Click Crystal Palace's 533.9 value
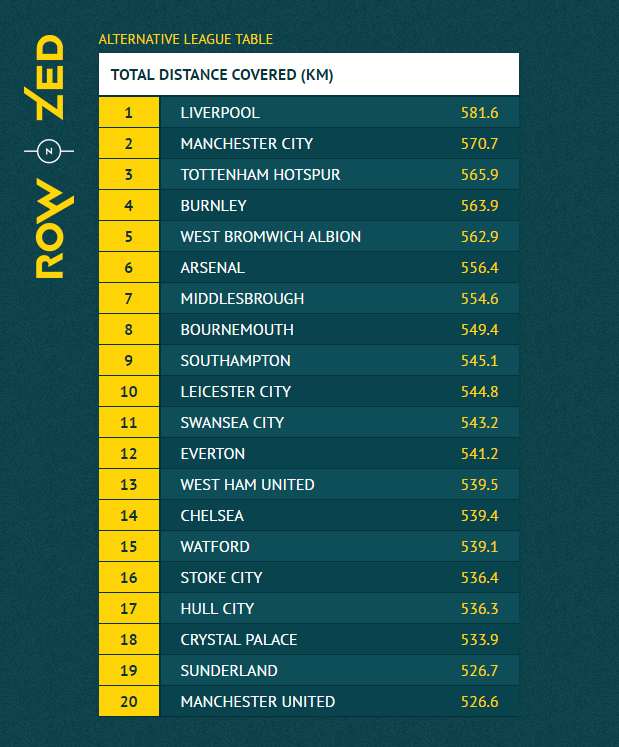This screenshot has width=619, height=747. coord(479,640)
